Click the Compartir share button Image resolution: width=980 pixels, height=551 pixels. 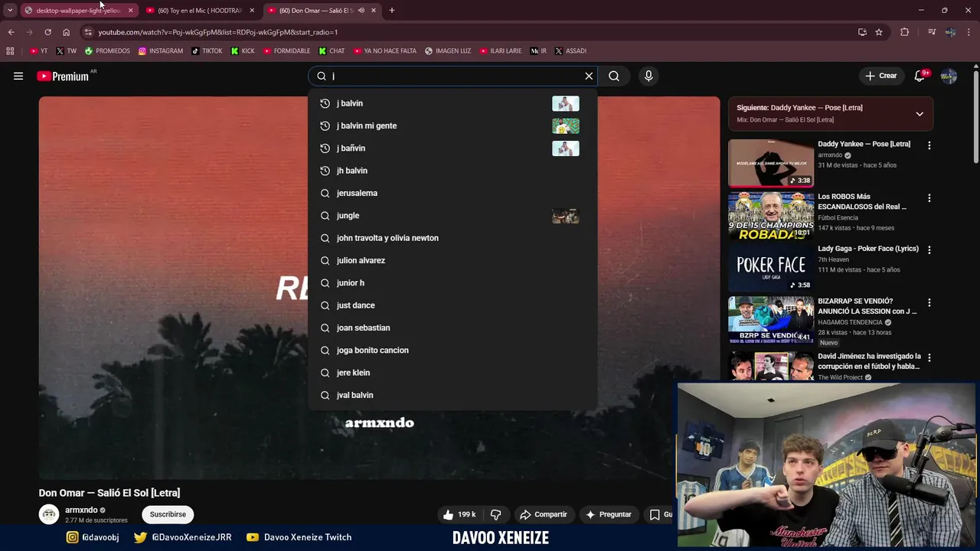point(544,514)
